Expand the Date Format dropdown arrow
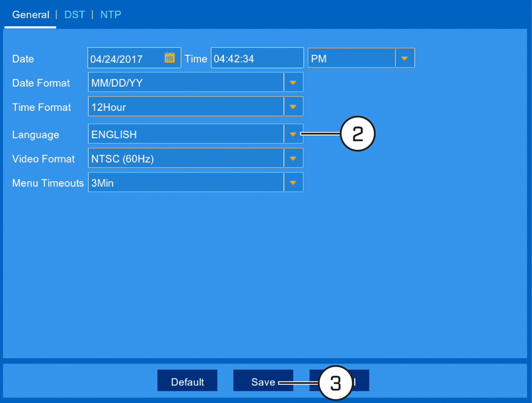The width and height of the screenshot is (532, 403). coord(293,82)
